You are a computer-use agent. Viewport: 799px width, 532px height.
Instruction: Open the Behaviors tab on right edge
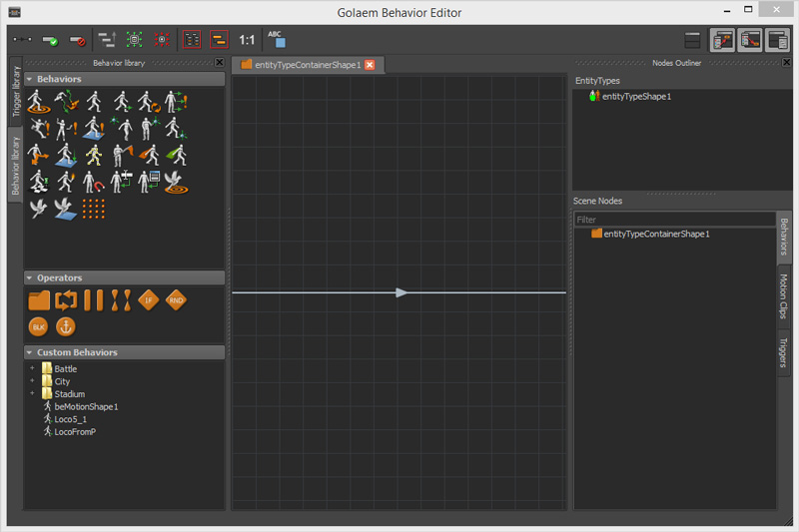784,237
